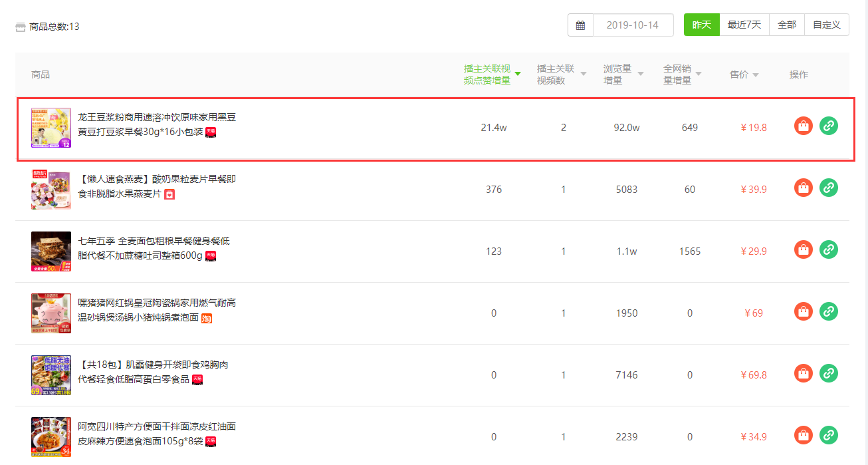Click green link icon for 肌霸健身鸡胸肉 row

[x=829, y=373]
